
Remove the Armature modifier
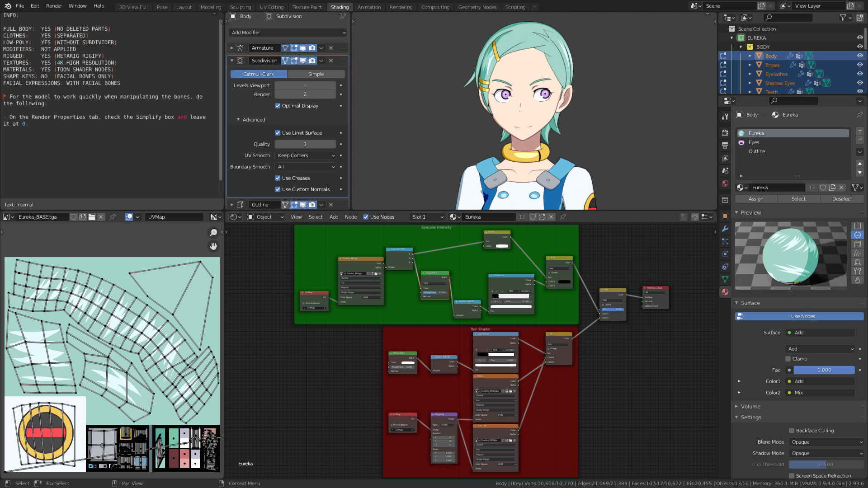tap(330, 48)
